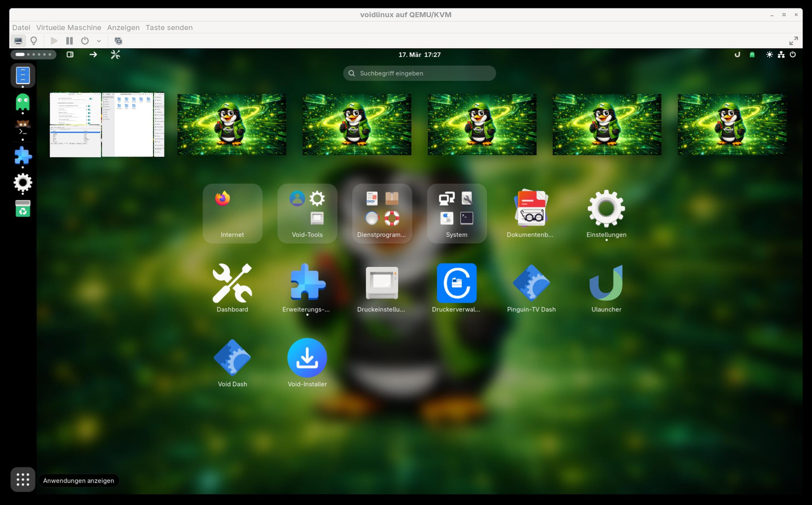Expand the Void-Tools app folder

click(307, 213)
